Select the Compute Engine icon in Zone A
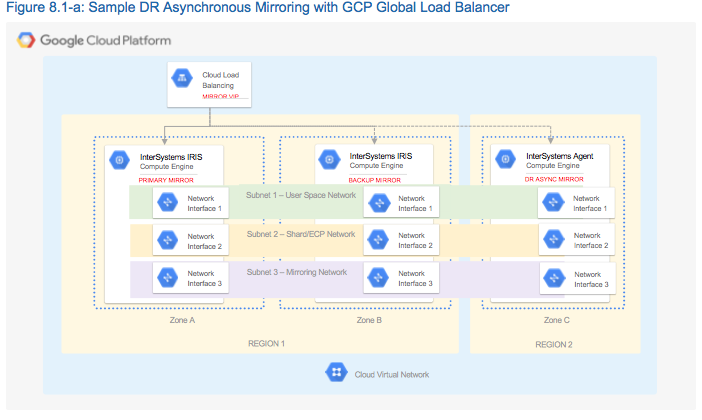Viewport: 702px width, 420px height. pos(119,159)
